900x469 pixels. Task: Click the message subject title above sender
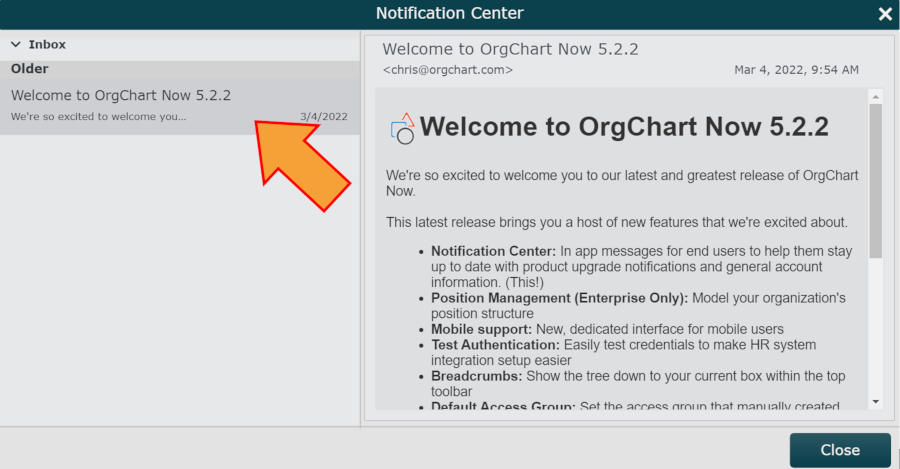click(x=510, y=49)
